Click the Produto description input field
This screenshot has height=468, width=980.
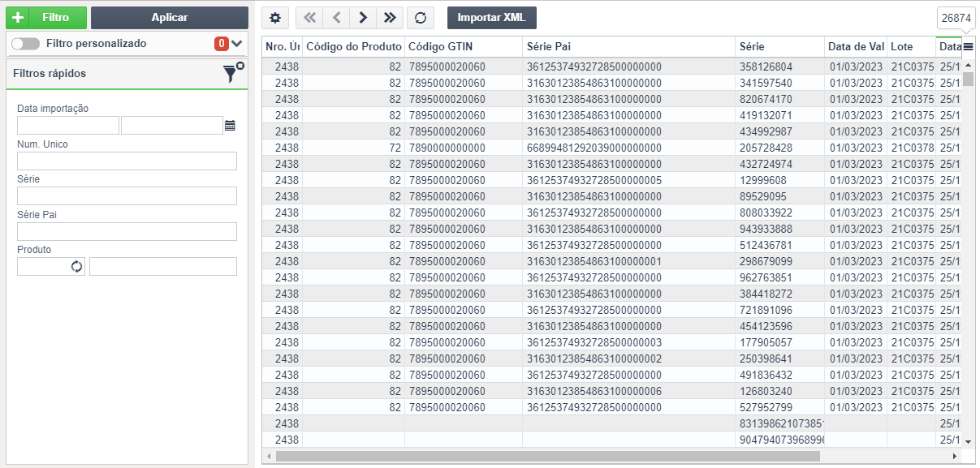click(163, 266)
